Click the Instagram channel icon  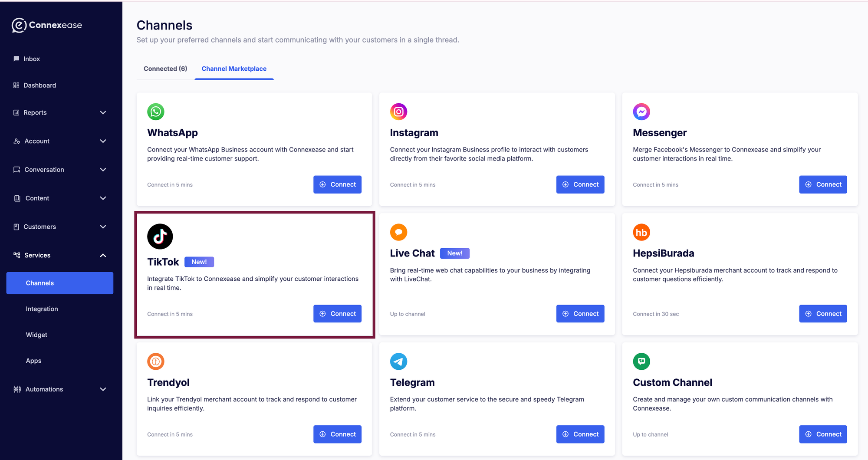point(398,112)
